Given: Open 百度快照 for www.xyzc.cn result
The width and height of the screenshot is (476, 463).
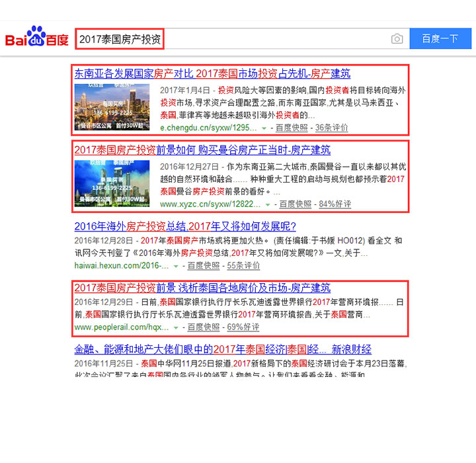Looking at the screenshot, I should click(x=296, y=204).
